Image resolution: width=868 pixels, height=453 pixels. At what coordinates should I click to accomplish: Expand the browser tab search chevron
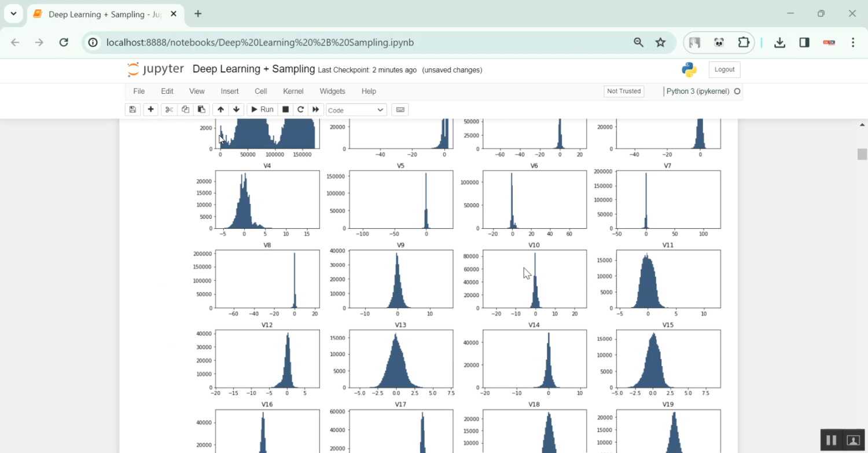[x=13, y=13]
